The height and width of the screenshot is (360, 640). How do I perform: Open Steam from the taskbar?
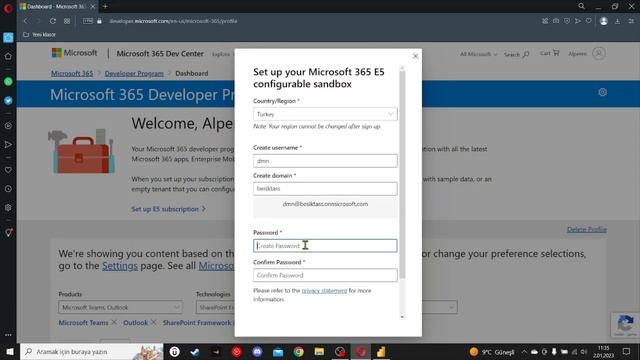tap(195, 351)
